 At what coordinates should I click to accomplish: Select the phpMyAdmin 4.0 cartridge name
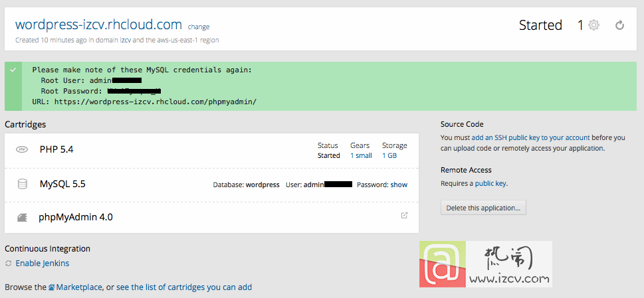76,217
